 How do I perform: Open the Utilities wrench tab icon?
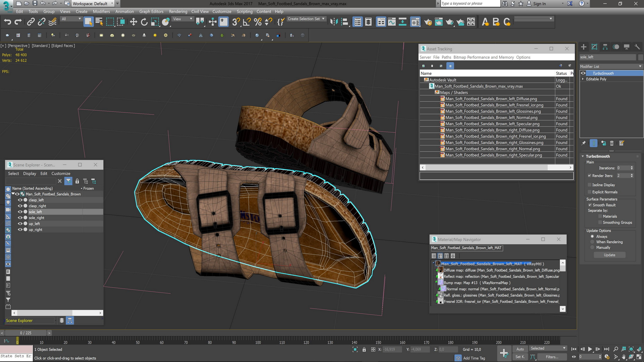(637, 47)
